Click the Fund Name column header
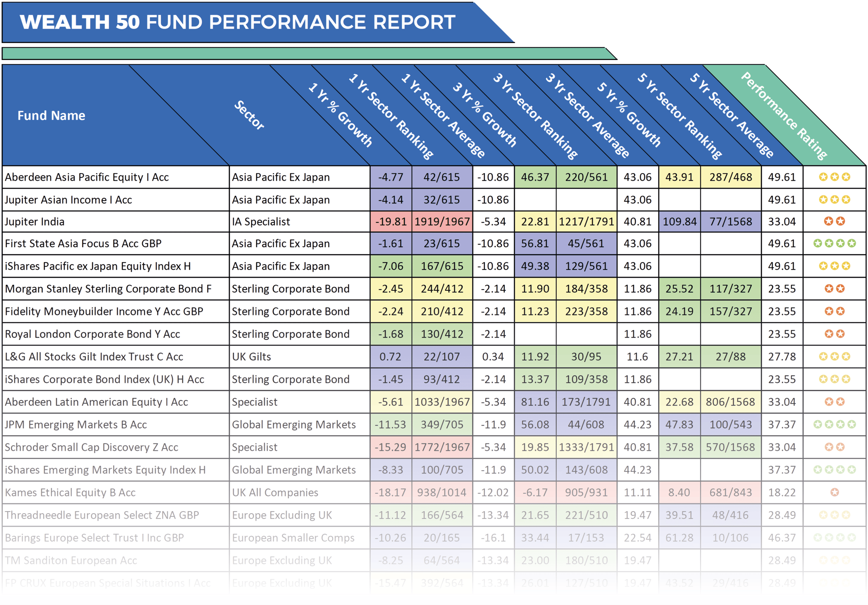Screen dimensions: 868x605 click(51, 116)
